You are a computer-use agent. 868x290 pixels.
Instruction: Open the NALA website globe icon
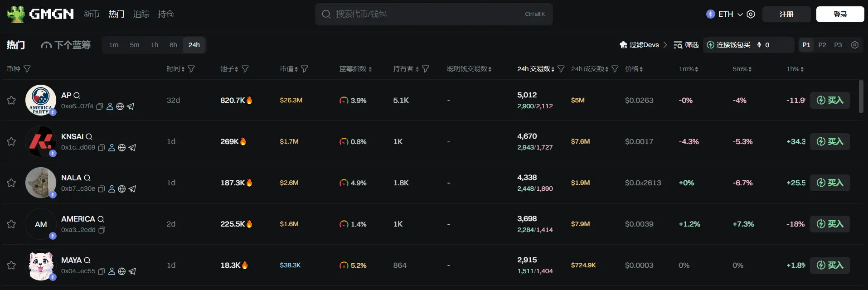click(122, 189)
